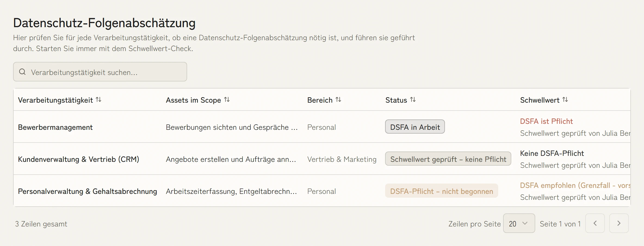The height and width of the screenshot is (246, 644).
Task: Go to next page arrow
Action: click(x=619, y=223)
